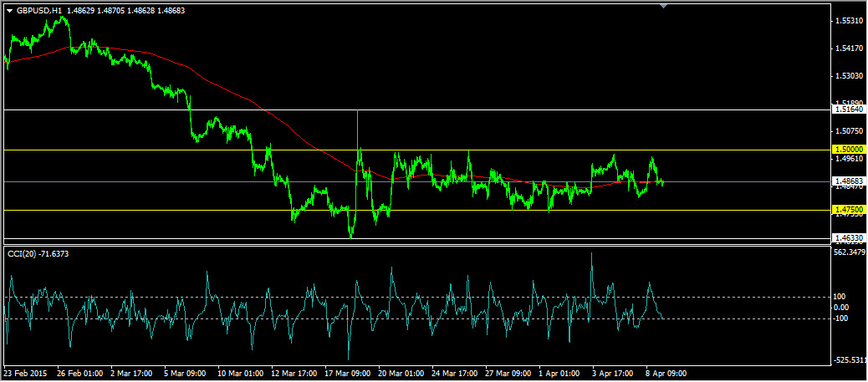Click the 1.50750 price axis value
Screen dimensions: 868x382
point(849,131)
